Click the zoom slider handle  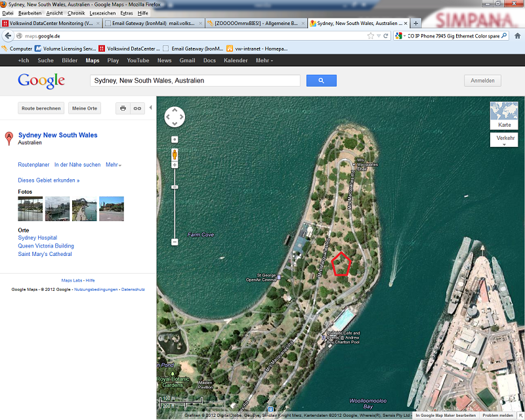[175, 187]
